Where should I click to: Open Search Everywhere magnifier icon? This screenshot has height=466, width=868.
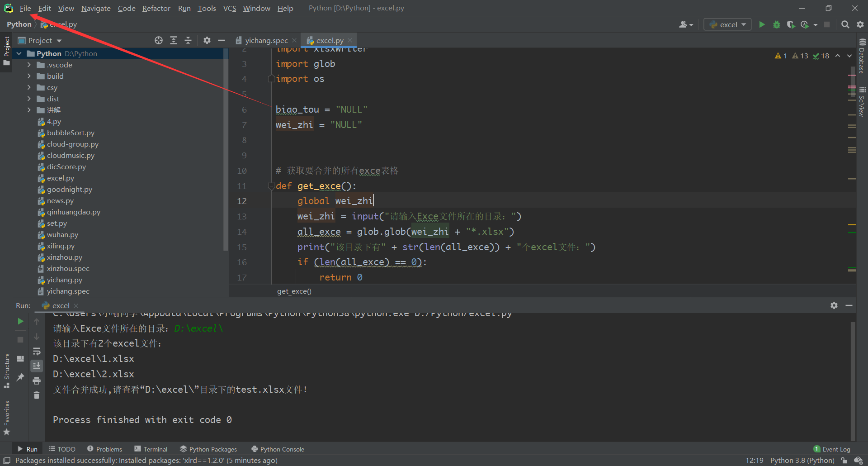click(845, 24)
